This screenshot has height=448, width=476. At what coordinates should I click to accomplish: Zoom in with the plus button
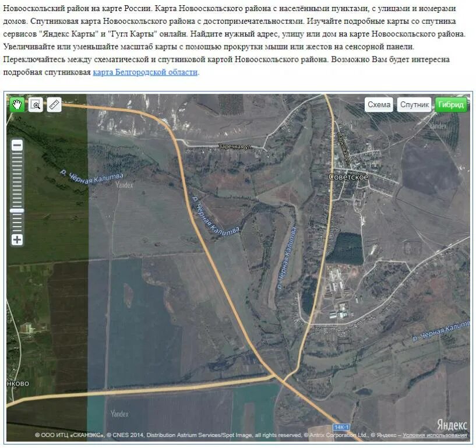pyautogui.click(x=17, y=239)
